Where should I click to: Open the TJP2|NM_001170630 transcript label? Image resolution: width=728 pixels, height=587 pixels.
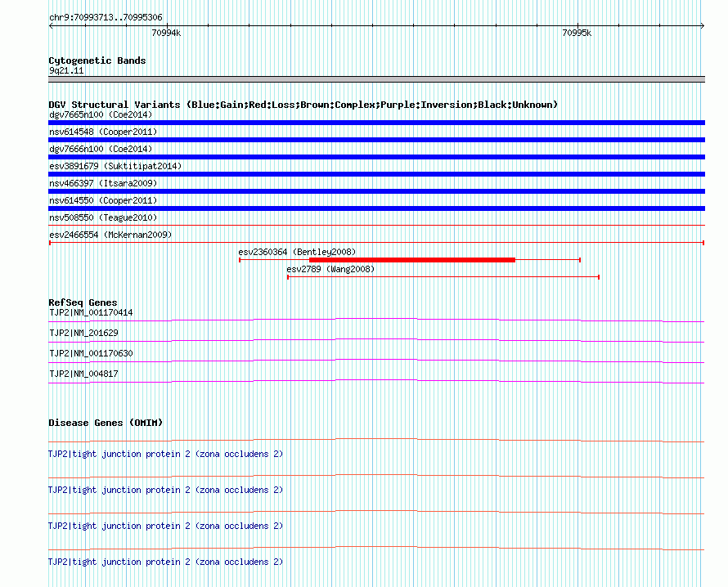pos(91,354)
